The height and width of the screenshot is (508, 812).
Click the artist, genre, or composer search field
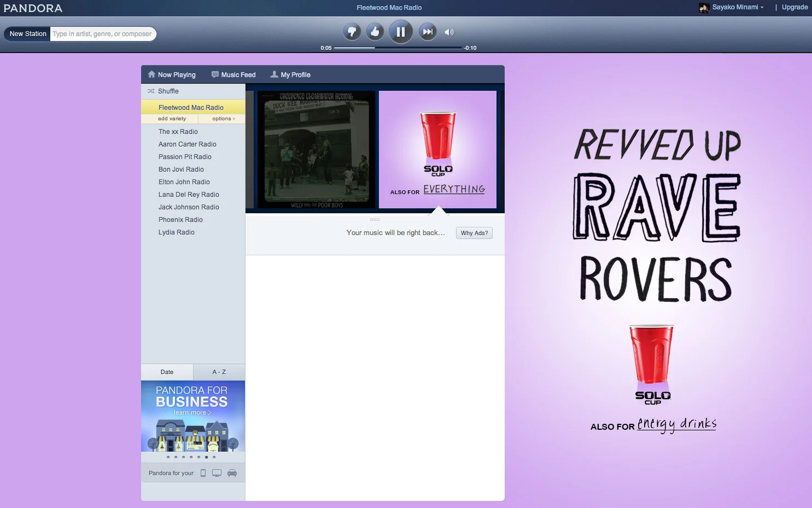pyautogui.click(x=103, y=34)
